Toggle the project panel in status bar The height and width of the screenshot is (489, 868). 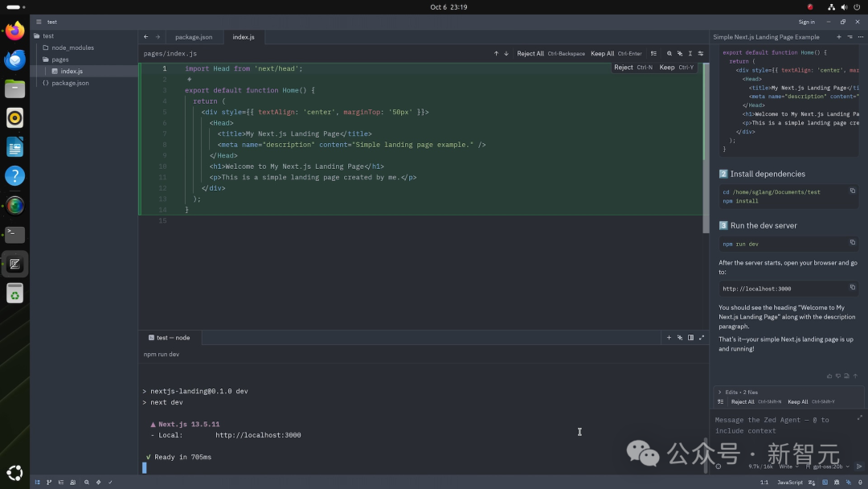click(x=38, y=482)
